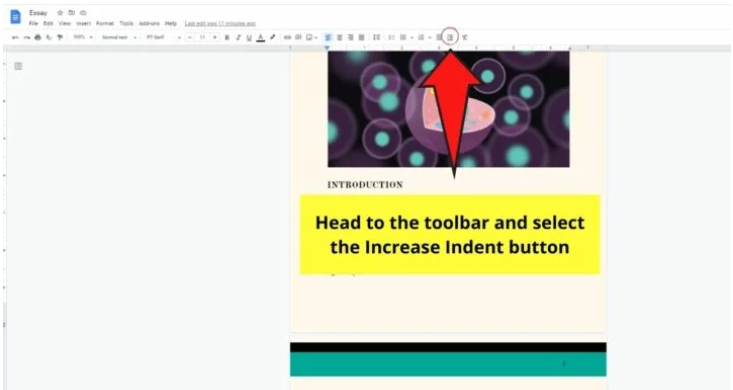Screen dimensions: 733x390
Task: Print the document
Action: [x=37, y=37]
